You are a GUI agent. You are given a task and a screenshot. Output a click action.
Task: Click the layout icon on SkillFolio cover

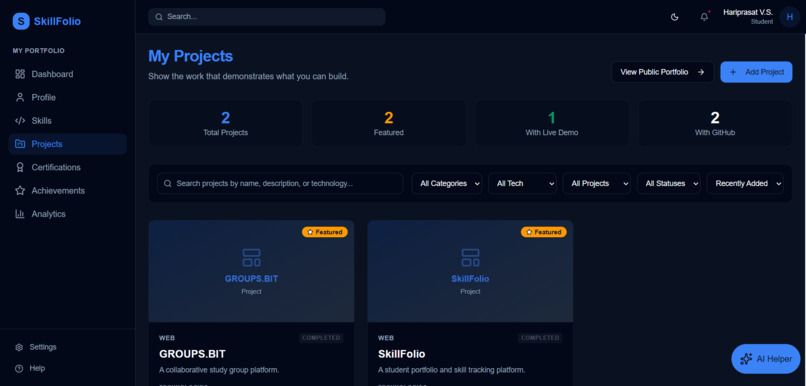[470, 258]
